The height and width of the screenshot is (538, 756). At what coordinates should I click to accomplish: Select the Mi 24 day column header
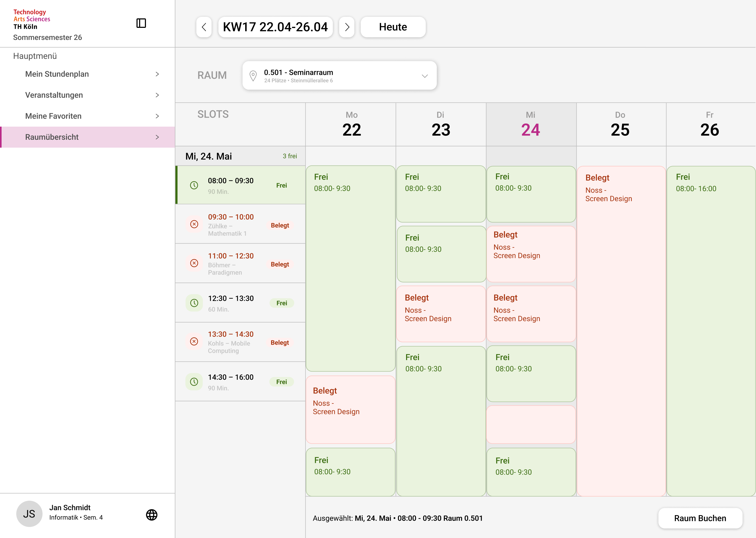click(531, 124)
